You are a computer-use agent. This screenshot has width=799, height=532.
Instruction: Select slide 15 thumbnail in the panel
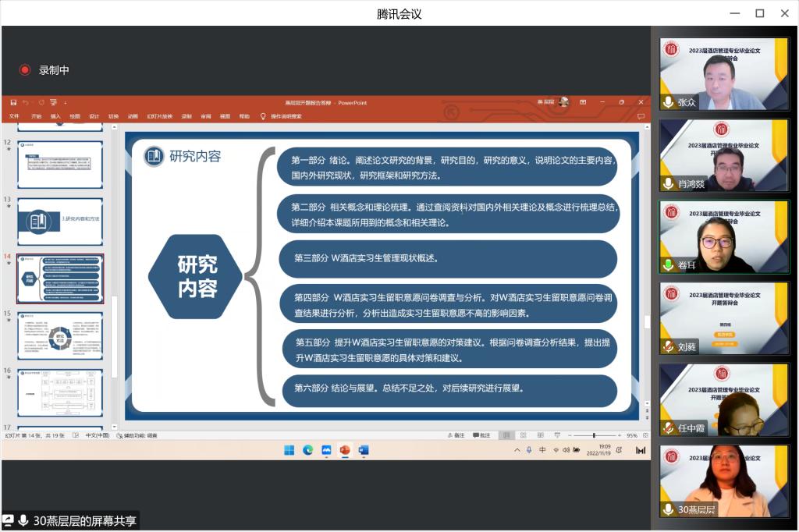[60, 336]
